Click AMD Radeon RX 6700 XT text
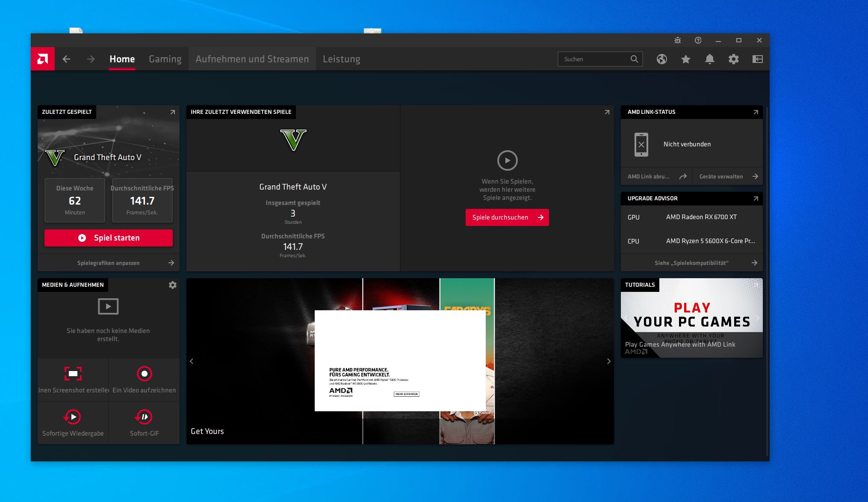The height and width of the screenshot is (502, 868). [x=701, y=217]
